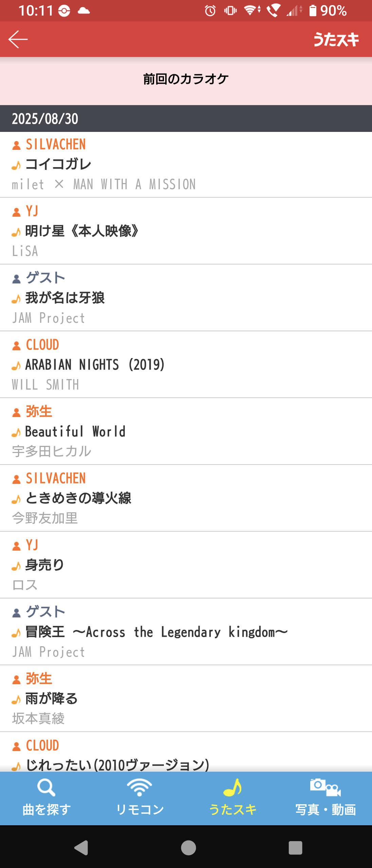Select the song 雨が降る

pyautogui.click(x=186, y=698)
